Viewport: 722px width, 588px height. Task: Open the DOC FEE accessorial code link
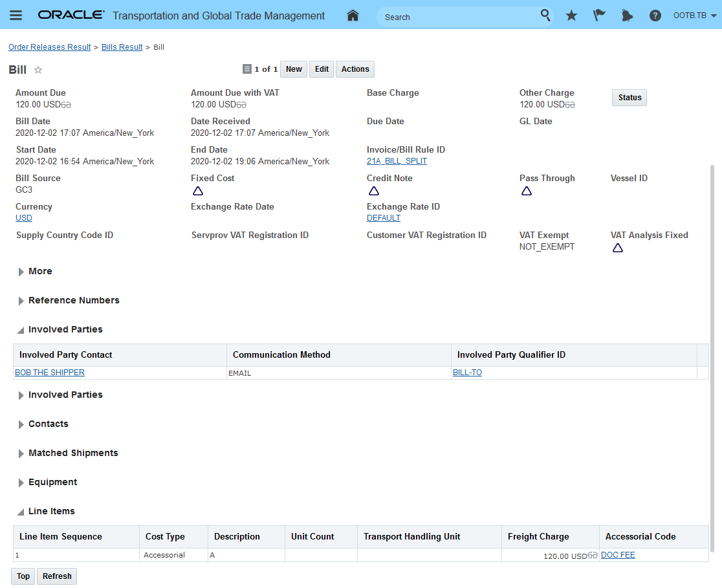pyautogui.click(x=618, y=555)
